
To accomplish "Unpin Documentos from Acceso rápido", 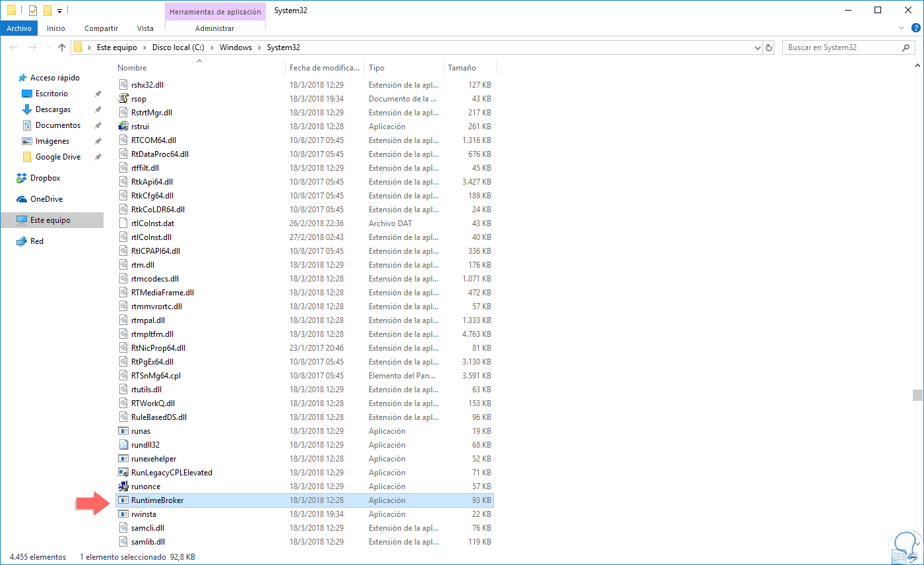I will click(98, 125).
